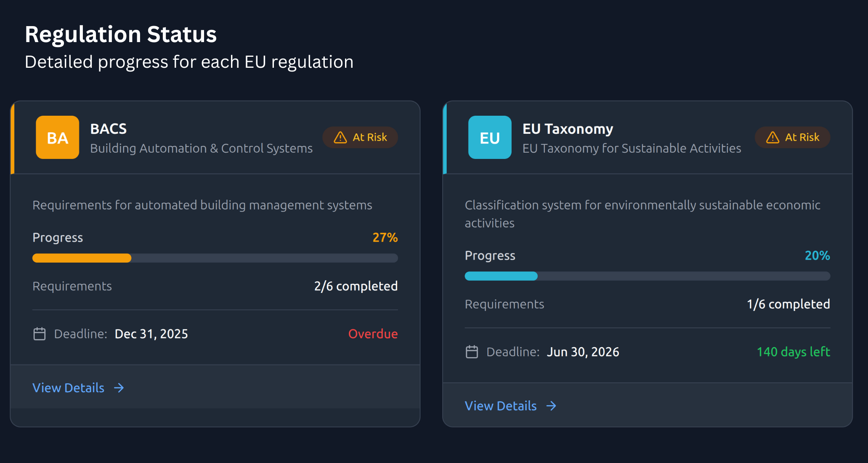This screenshot has width=868, height=463.
Task: Open View Details link for EU Taxonomy
Action: pos(501,406)
